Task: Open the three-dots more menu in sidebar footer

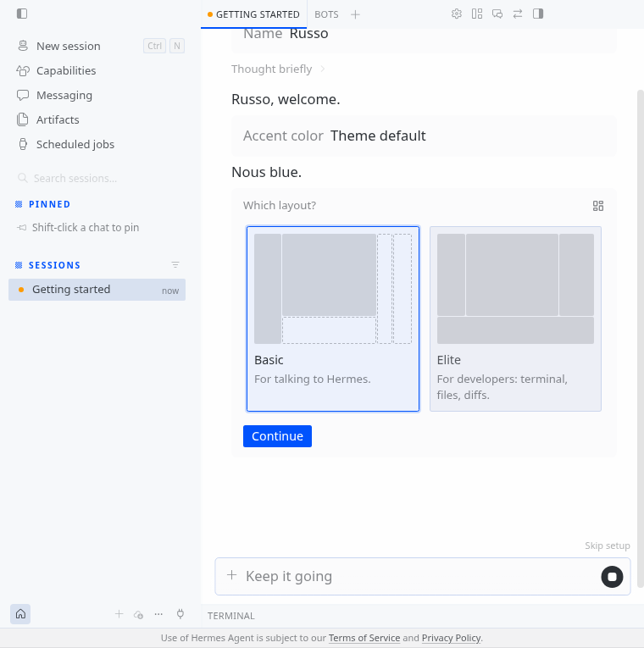Action: 158,614
